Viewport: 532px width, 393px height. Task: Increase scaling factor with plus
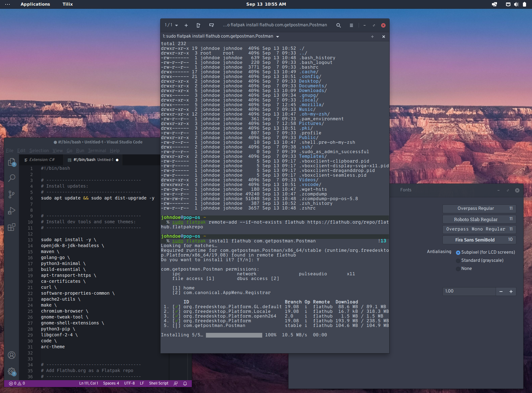coord(511,292)
